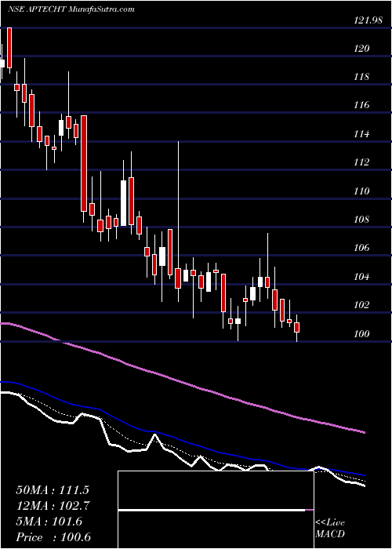
Task: Click the 118 price axis label
Action: click(361, 77)
